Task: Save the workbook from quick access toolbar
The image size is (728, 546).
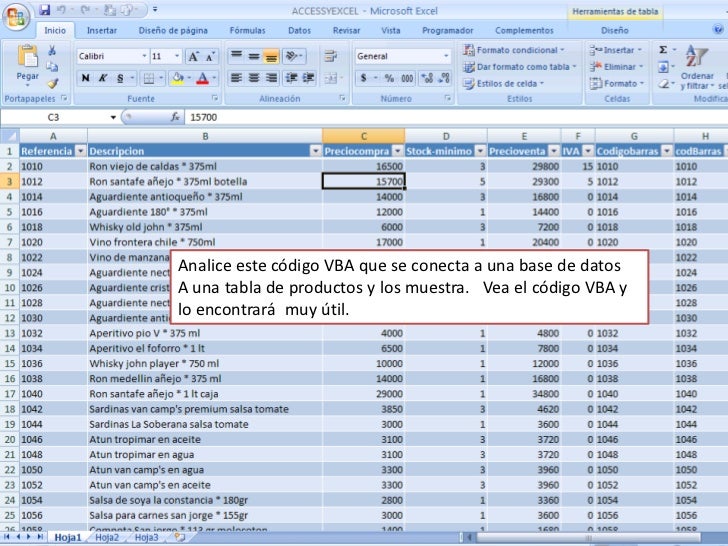Action: click(x=45, y=10)
